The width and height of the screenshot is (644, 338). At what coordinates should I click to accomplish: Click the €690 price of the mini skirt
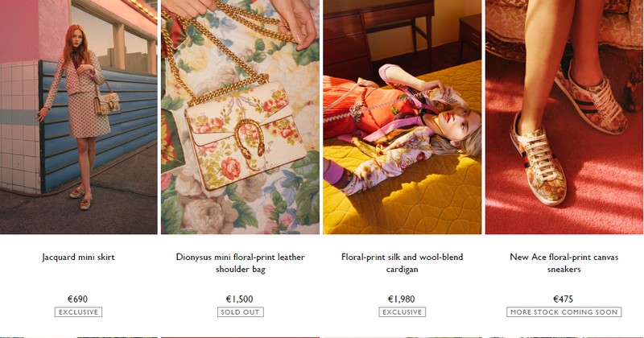click(x=77, y=299)
